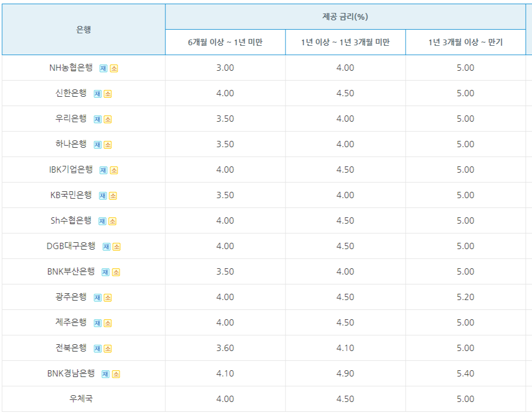Select the 우리은행 bank name
The image size is (532, 416).
pos(71,119)
